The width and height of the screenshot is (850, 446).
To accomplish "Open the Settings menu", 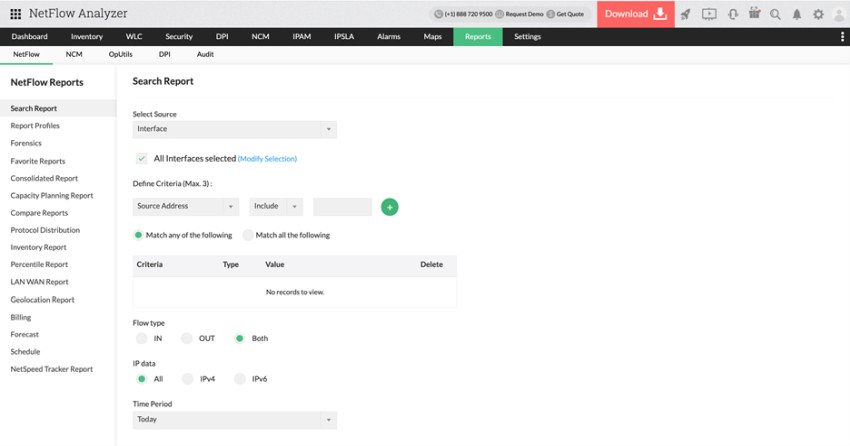I will 527,36.
